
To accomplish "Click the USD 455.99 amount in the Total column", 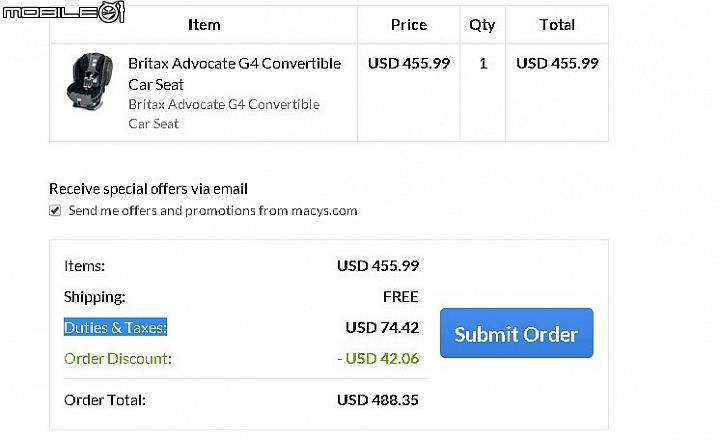I will (x=557, y=63).
